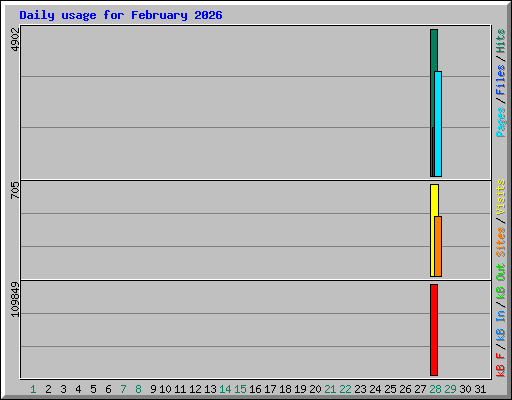Click day 16 on the x-axis
Image resolution: width=512 pixels, height=400 pixels.
point(255,389)
